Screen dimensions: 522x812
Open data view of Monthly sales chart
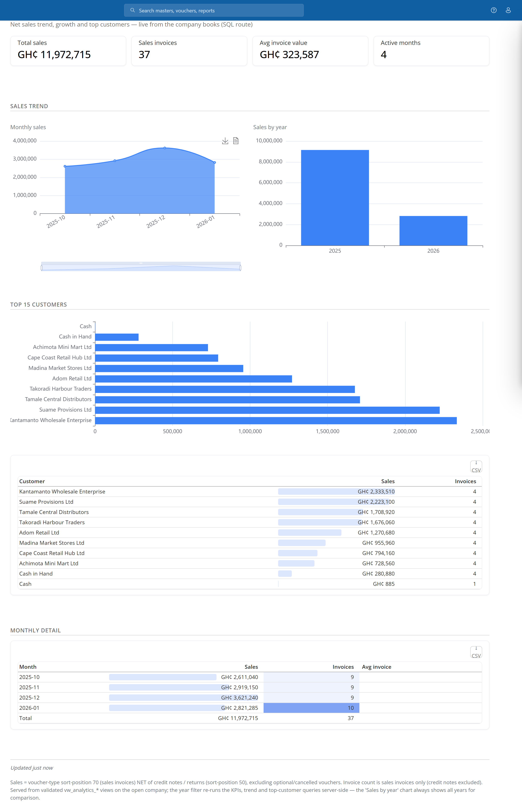(x=236, y=141)
